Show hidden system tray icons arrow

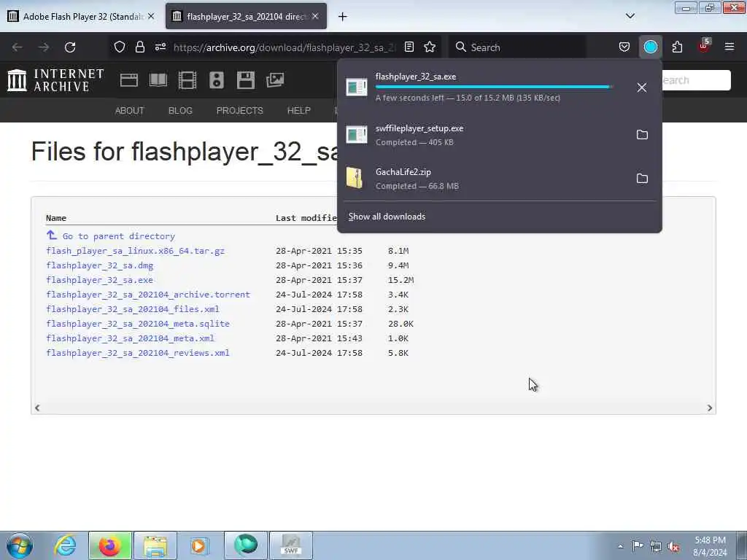tap(620, 546)
